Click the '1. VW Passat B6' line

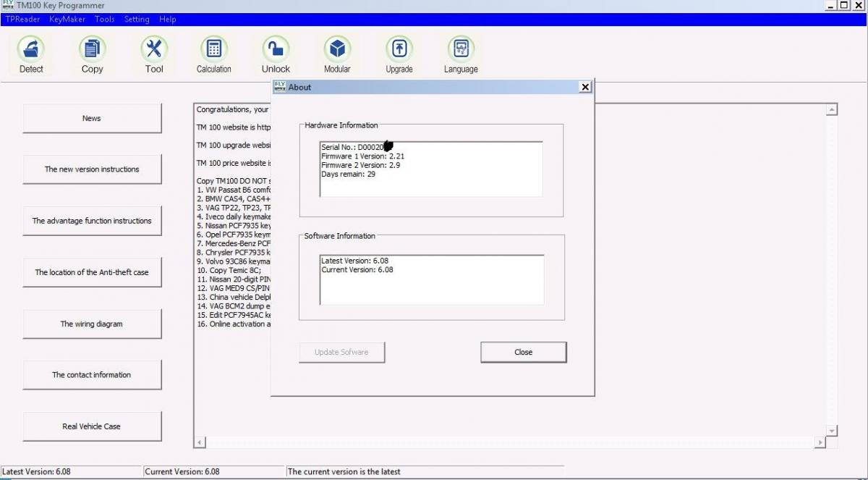point(234,190)
